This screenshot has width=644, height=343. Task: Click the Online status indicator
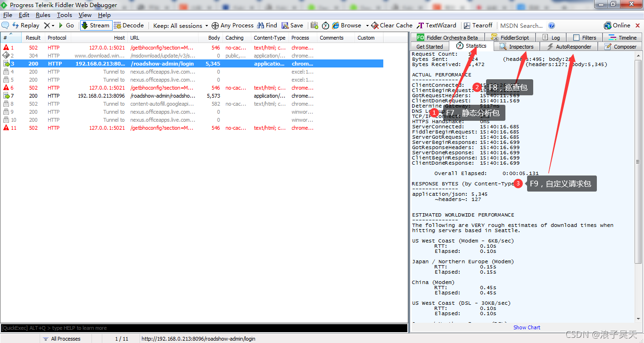(617, 25)
